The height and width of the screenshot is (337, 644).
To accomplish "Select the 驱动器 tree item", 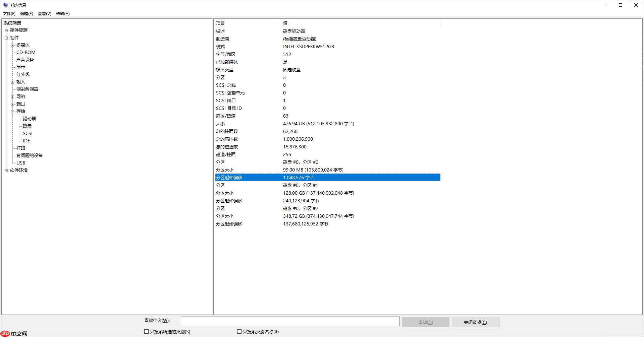I will tap(29, 119).
